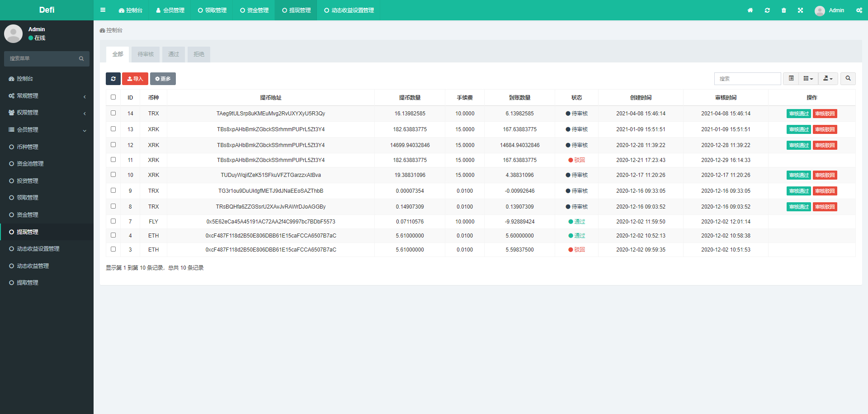
Task: Expand 常规管理 in the sidebar
Action: (47, 96)
